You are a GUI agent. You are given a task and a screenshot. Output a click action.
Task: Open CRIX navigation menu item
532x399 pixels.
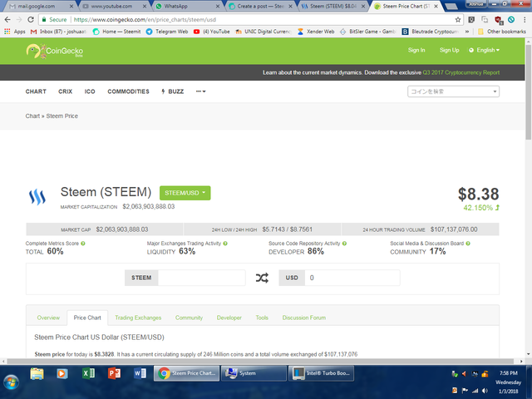pyautogui.click(x=65, y=91)
